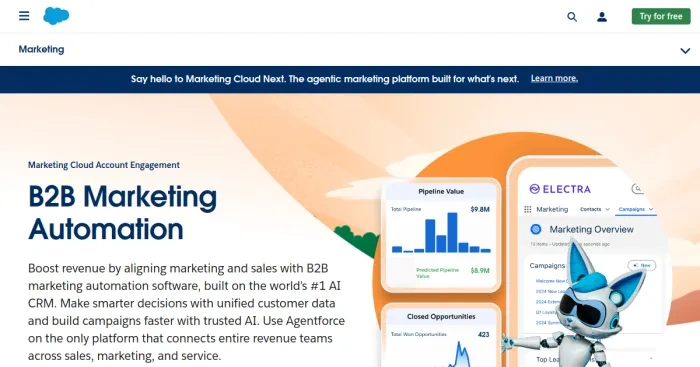Expand the Marketing section chevron

click(685, 50)
